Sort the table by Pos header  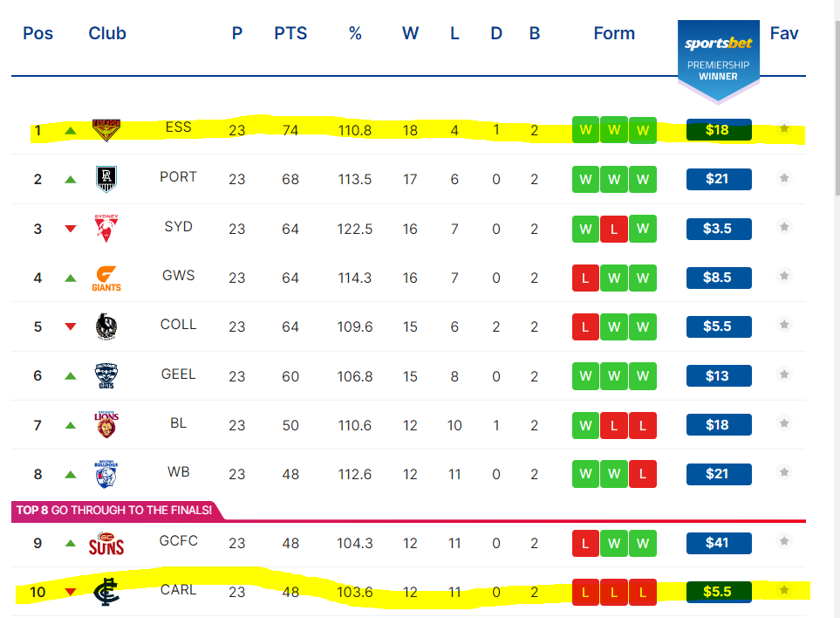tap(38, 33)
